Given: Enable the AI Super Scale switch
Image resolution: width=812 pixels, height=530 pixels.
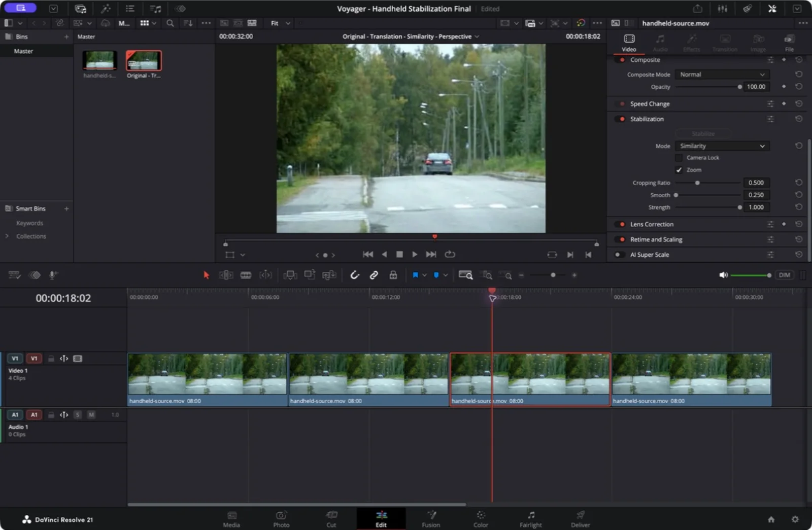Looking at the screenshot, I should coord(620,255).
